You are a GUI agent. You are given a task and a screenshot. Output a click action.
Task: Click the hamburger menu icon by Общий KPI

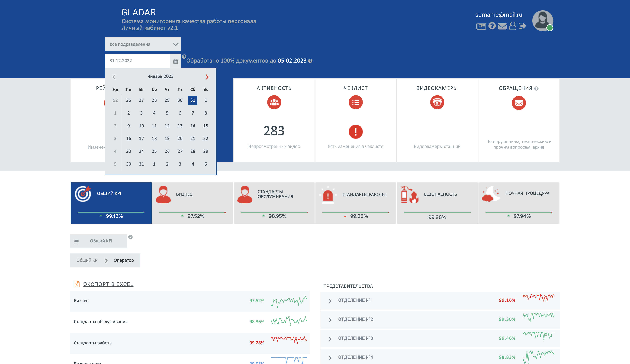tap(76, 241)
